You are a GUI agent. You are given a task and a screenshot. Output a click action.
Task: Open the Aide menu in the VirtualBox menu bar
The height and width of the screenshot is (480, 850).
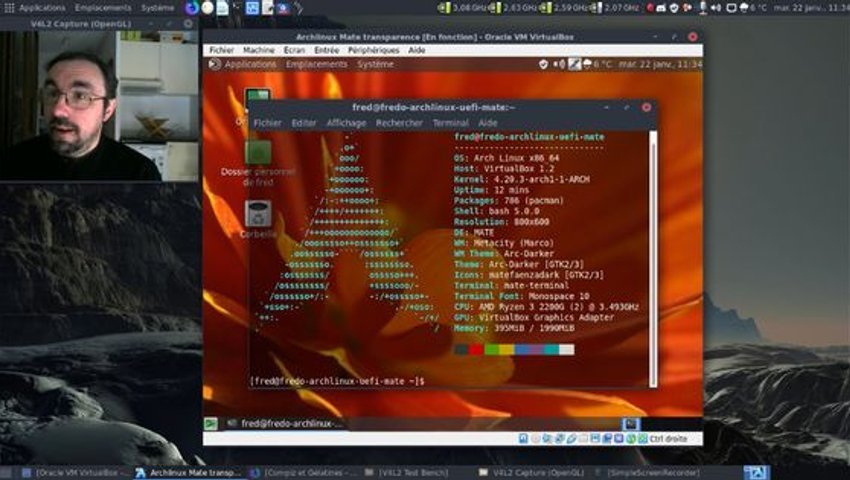tap(416, 50)
